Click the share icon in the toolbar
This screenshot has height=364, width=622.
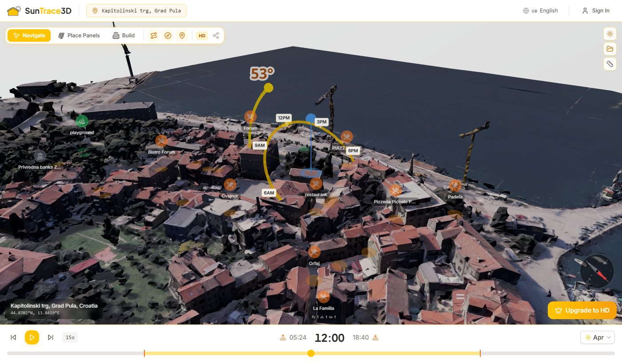(216, 35)
